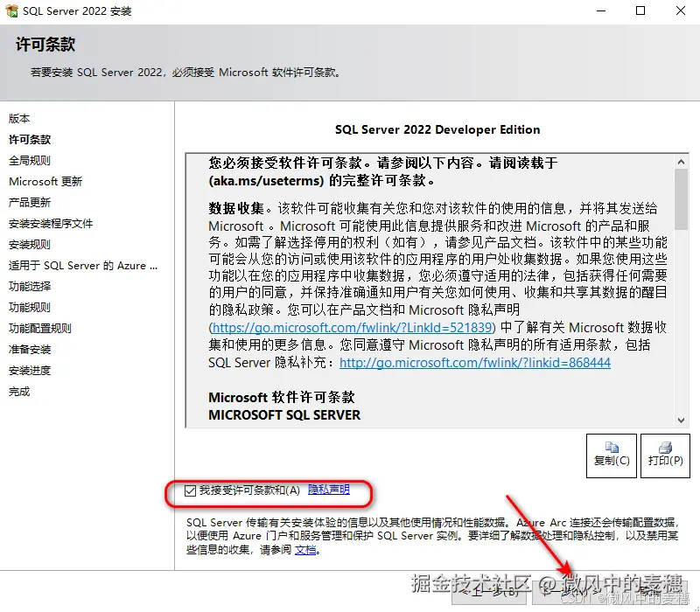Screen dimensions: 700x612
Task: Click the license text scrollbar down arrow
Action: coord(681,420)
